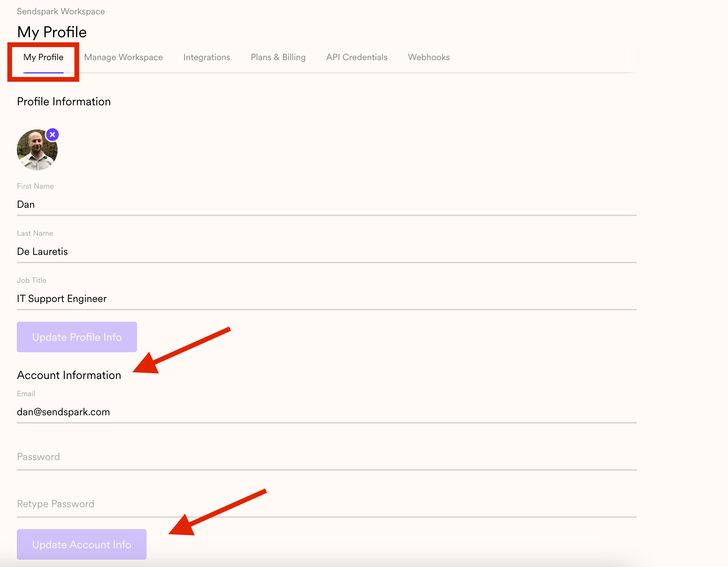Select the Job Title input field
This screenshot has width=728, height=567.
(x=327, y=298)
